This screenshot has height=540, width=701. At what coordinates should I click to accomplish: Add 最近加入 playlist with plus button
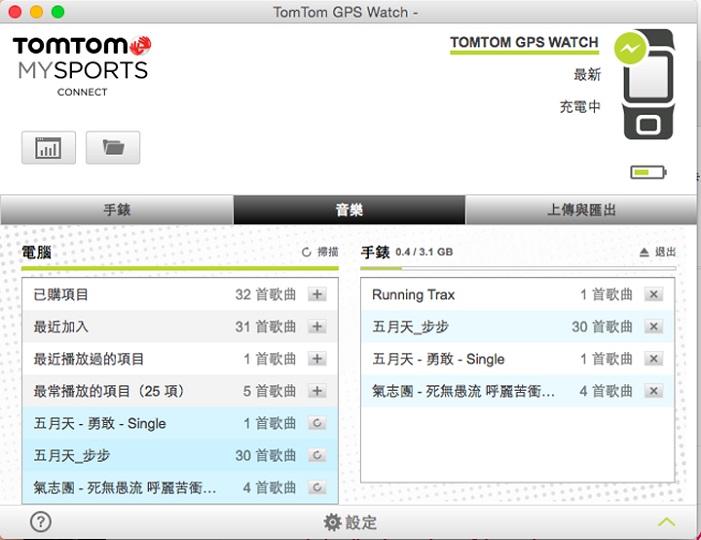[x=317, y=326]
